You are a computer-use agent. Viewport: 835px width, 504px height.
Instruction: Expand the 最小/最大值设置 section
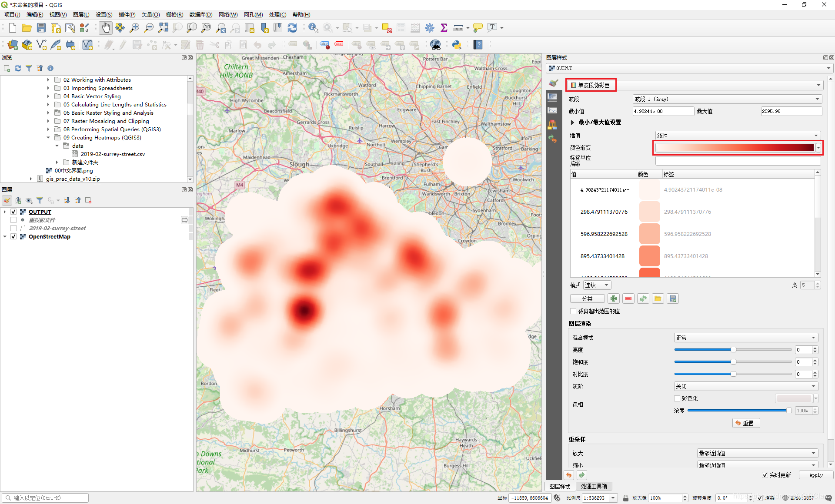tap(572, 123)
